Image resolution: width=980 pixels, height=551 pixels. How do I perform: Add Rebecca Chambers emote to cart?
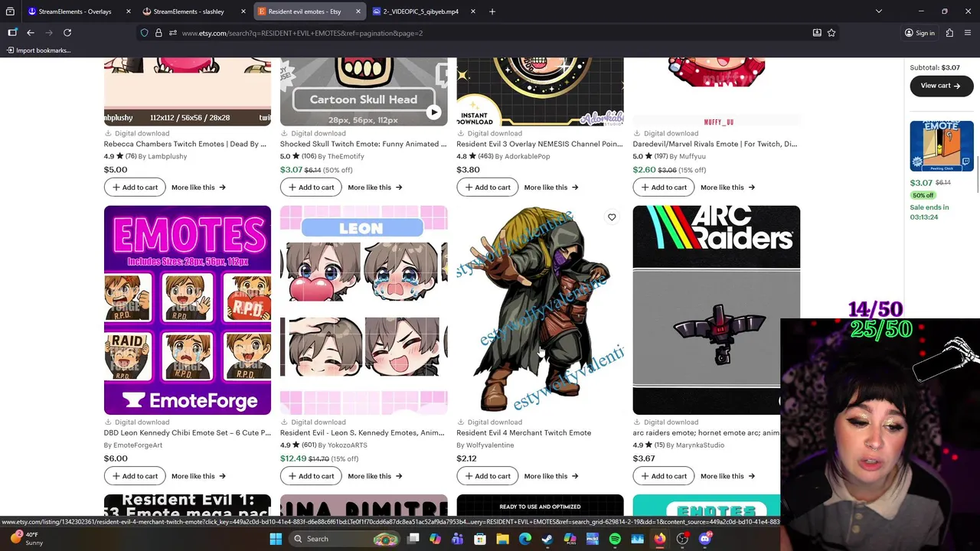(135, 187)
